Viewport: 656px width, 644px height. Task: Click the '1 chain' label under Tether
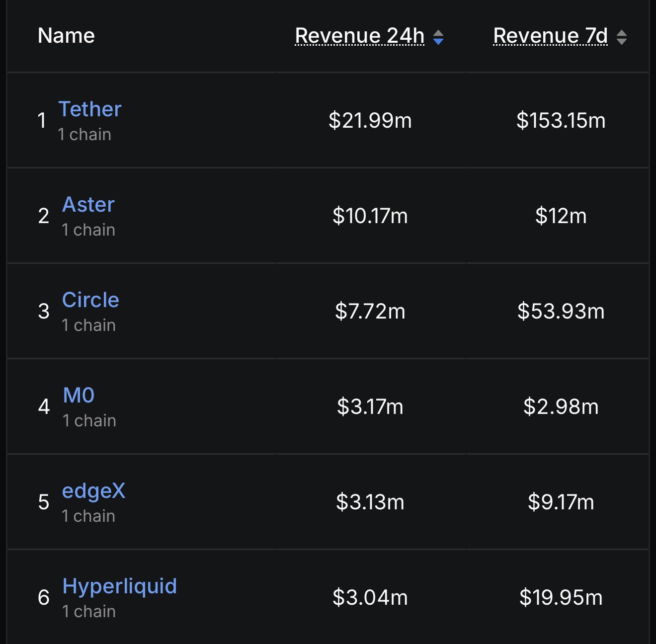pos(84,134)
